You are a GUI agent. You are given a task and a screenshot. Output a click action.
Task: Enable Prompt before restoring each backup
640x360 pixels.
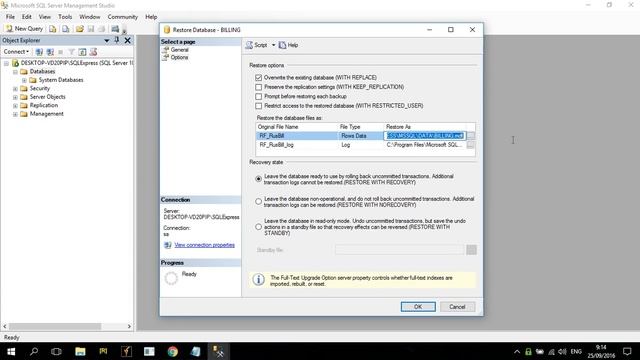point(258,96)
